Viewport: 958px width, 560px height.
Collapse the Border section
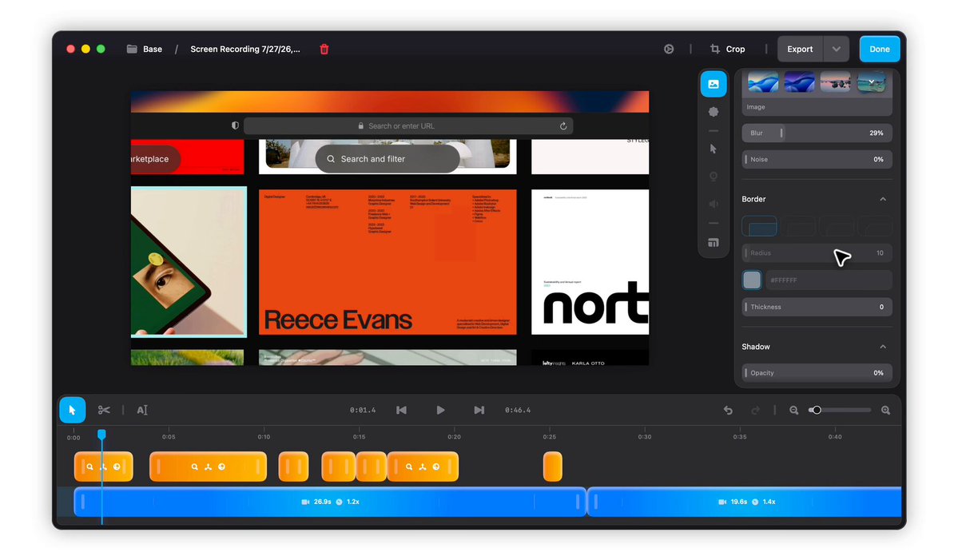[x=883, y=199]
